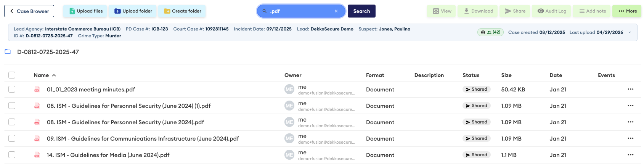Click the Owner column header

pos(293,75)
